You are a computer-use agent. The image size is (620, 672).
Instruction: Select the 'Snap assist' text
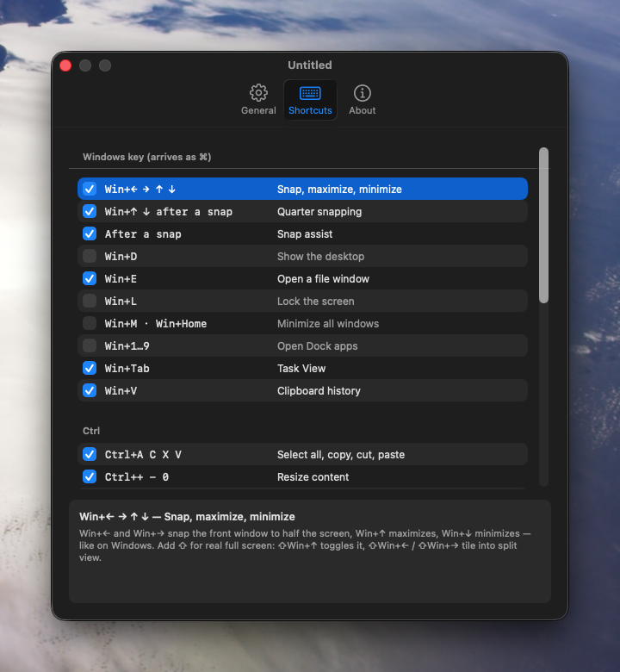click(305, 234)
